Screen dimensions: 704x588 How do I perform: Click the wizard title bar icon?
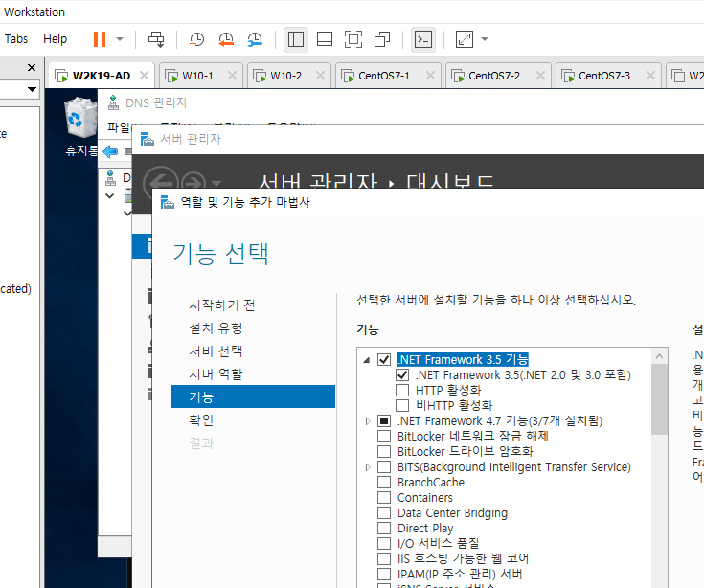pos(168,202)
